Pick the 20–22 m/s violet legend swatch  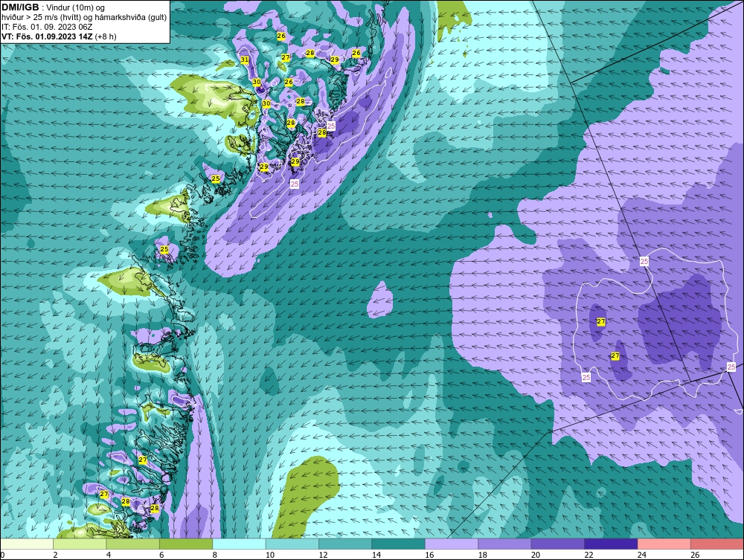click(559, 544)
